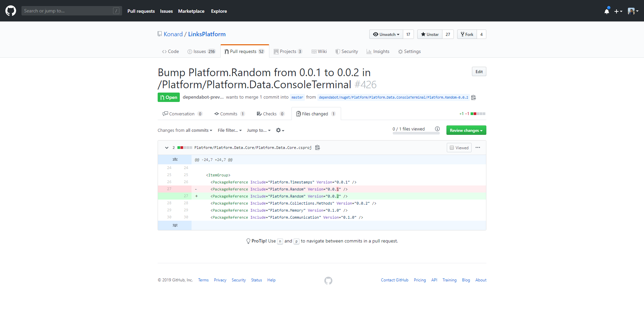Open the diff display settings gear

[x=279, y=130]
